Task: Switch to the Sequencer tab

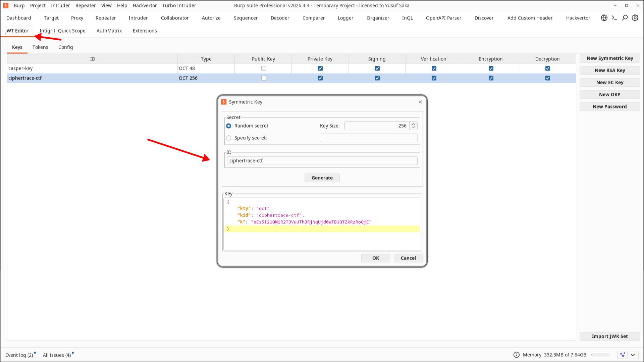Action: 246,18
